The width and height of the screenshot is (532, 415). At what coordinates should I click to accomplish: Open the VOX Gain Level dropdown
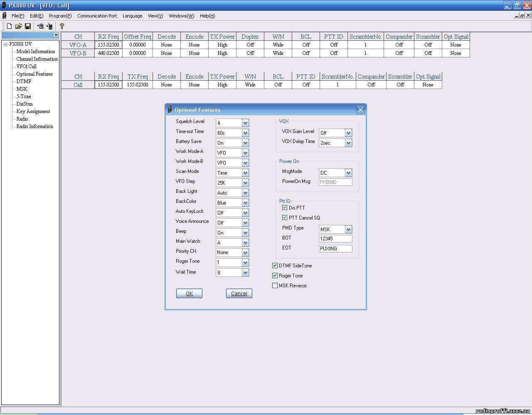click(x=348, y=133)
